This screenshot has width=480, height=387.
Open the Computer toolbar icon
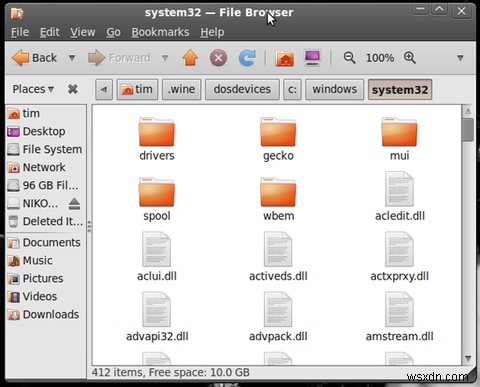click(x=312, y=58)
